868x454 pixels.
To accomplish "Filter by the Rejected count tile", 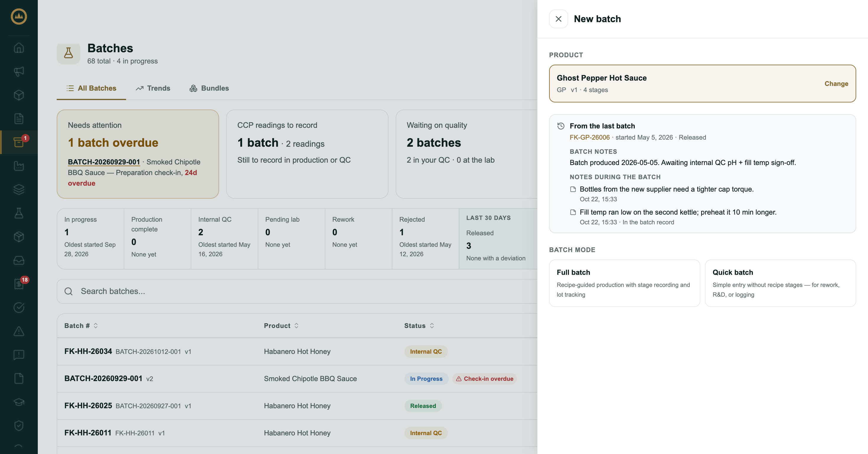I will [x=425, y=239].
